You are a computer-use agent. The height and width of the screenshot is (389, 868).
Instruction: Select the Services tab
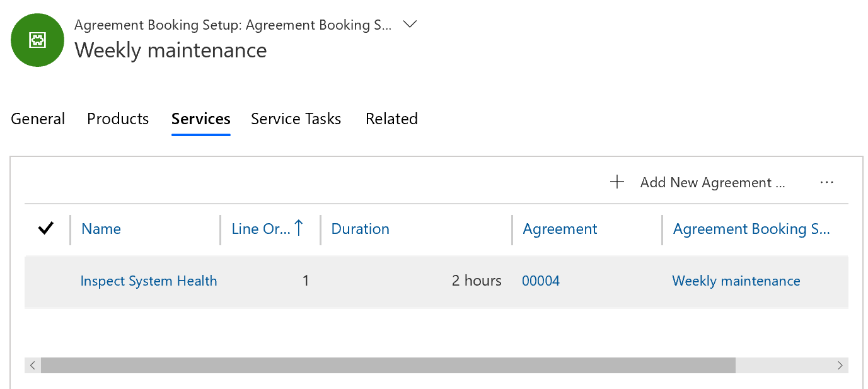tap(201, 119)
